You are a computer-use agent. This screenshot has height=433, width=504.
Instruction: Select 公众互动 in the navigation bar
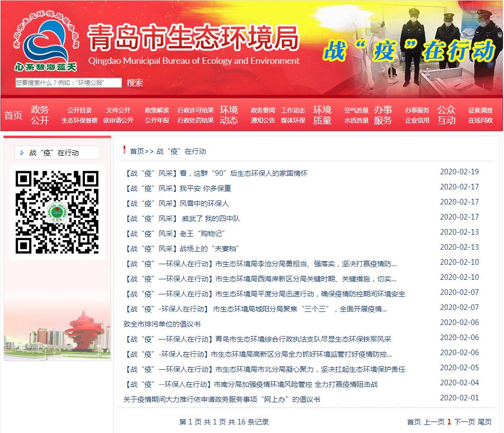[x=446, y=115]
